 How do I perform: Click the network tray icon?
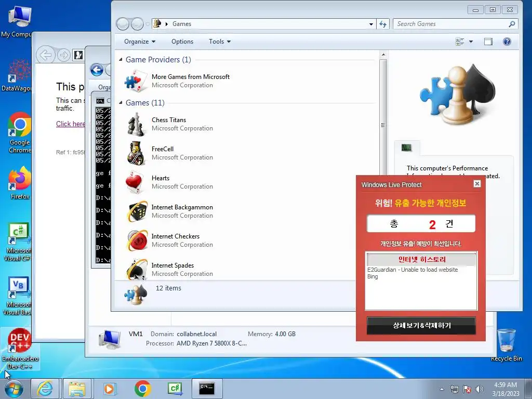(x=454, y=389)
